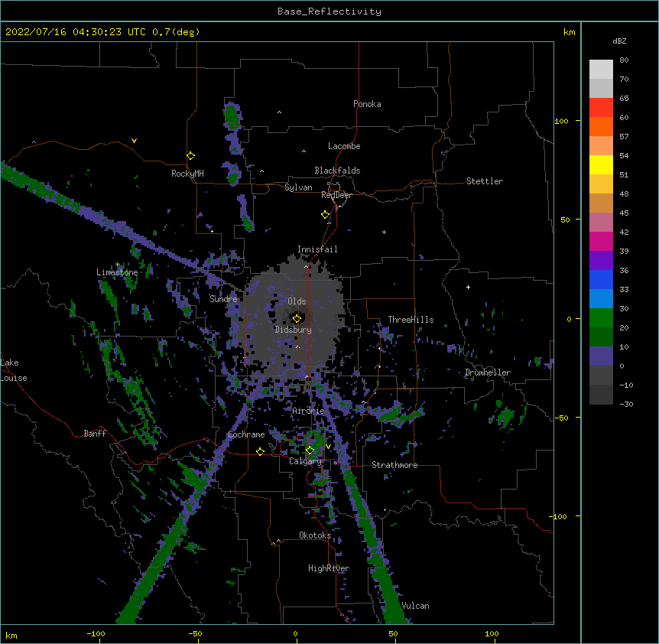
Task: Click the Sundre label
Action: pyautogui.click(x=223, y=299)
